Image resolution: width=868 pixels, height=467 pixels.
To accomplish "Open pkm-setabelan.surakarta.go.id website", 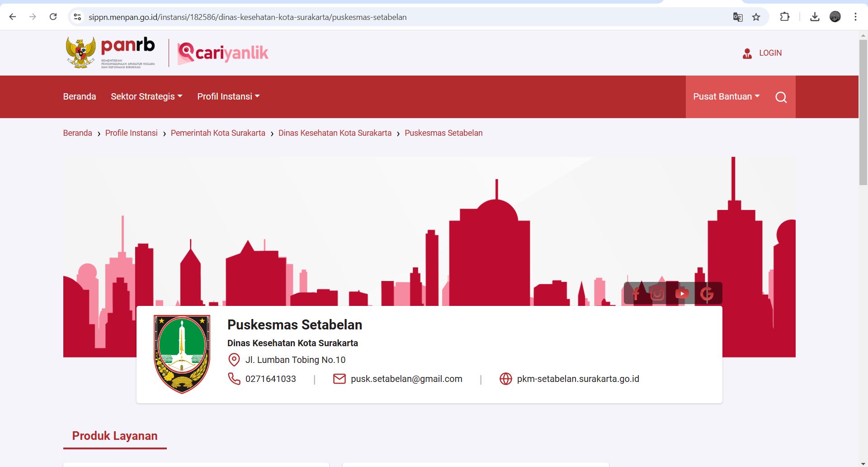I will tap(578, 379).
